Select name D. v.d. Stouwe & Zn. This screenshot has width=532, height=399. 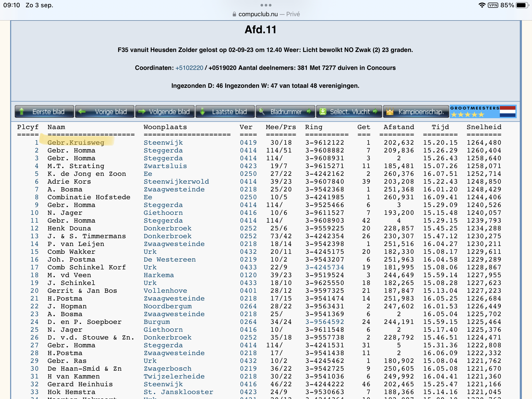[x=91, y=337]
